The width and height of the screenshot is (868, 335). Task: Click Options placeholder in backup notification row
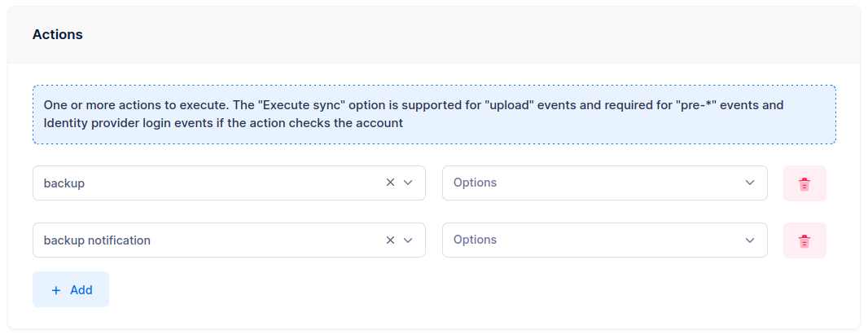click(x=475, y=240)
